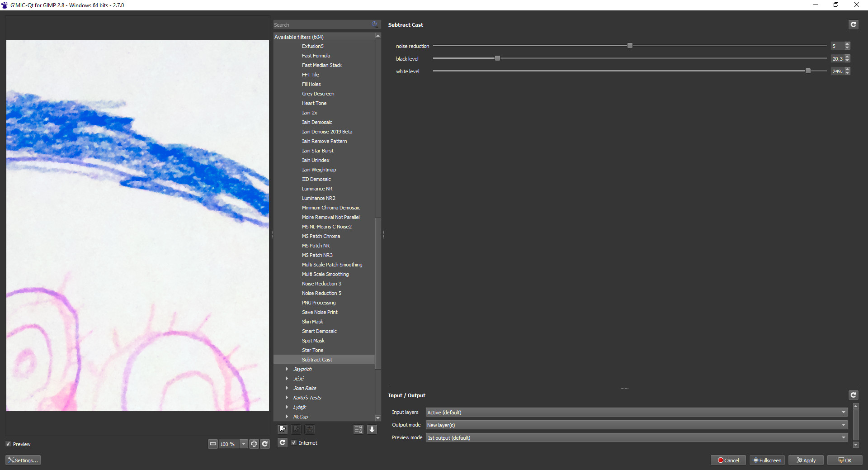Expand the Jayprich filter category

287,369
